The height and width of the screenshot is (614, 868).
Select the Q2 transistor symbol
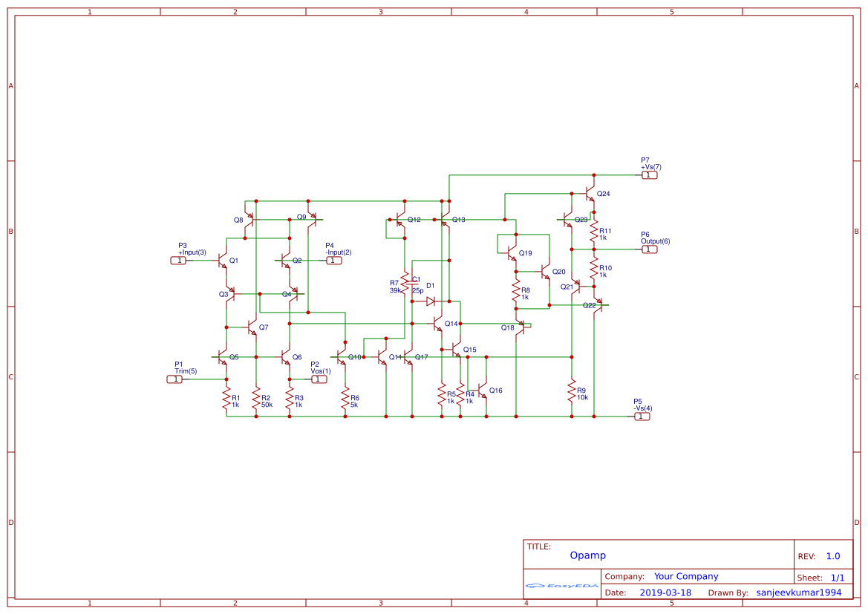click(286, 260)
